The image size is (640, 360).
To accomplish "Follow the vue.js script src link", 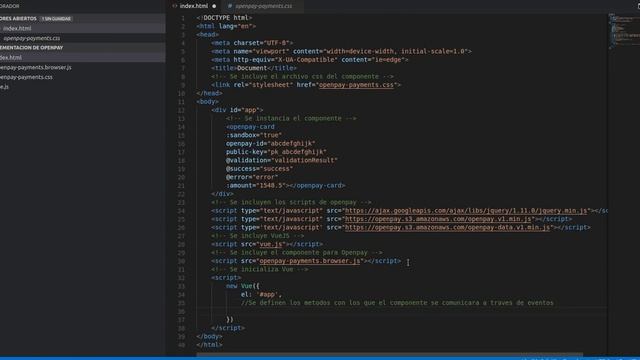I will point(271,244).
